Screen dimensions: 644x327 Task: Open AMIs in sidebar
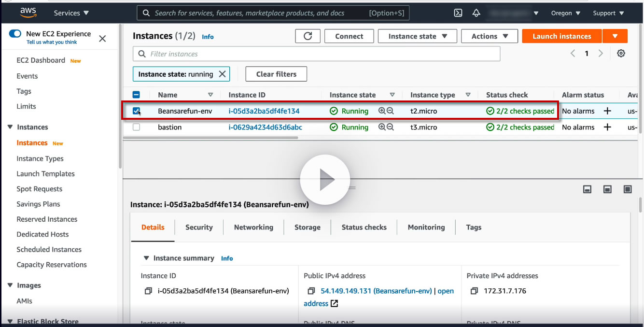pos(24,301)
